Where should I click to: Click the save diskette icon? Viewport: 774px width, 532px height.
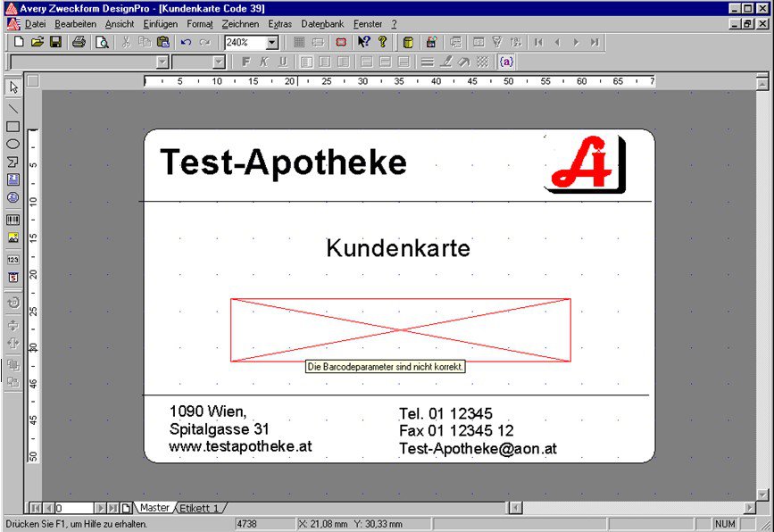[x=55, y=42]
